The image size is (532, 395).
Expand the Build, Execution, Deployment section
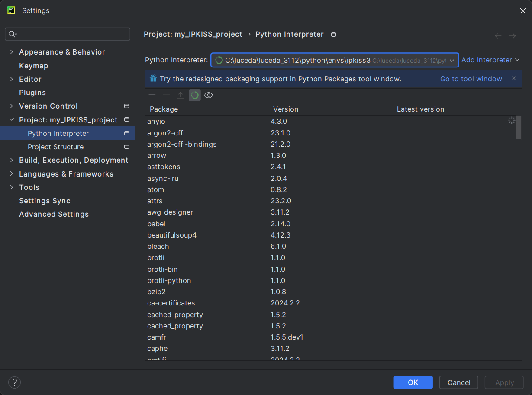pyautogui.click(x=11, y=161)
